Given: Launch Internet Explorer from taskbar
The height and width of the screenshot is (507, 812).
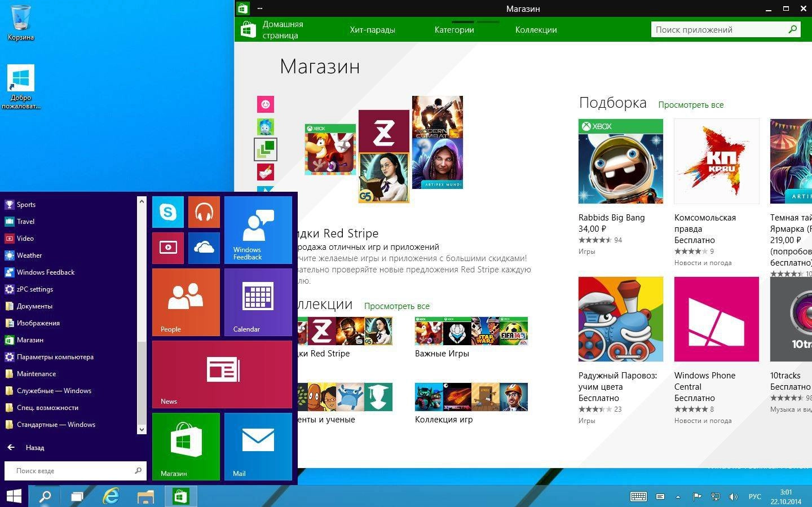Looking at the screenshot, I should click(111, 496).
